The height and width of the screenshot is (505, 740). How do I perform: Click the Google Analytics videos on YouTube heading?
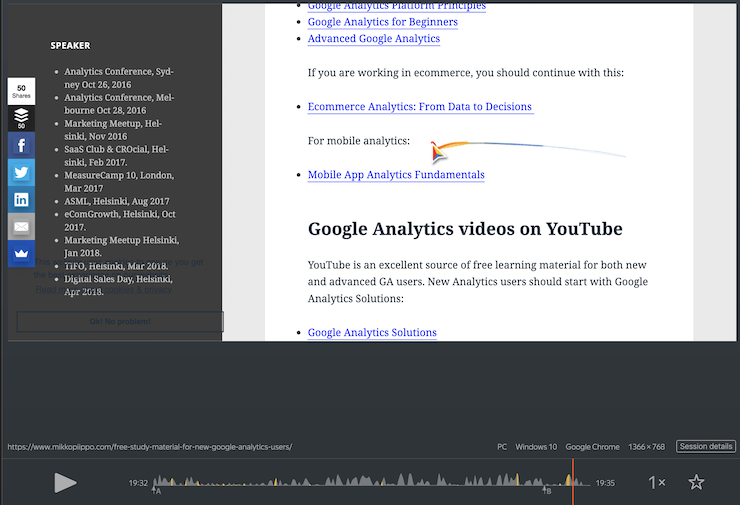[x=465, y=229]
